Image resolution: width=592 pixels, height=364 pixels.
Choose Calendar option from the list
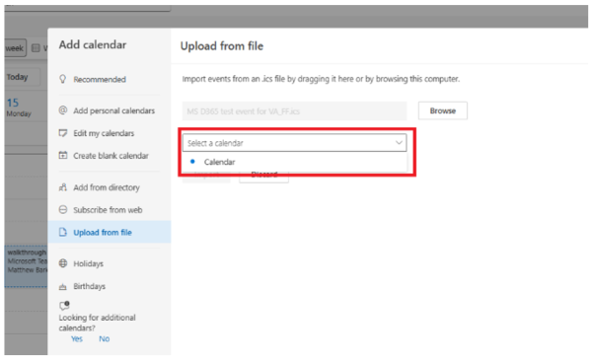click(x=294, y=162)
